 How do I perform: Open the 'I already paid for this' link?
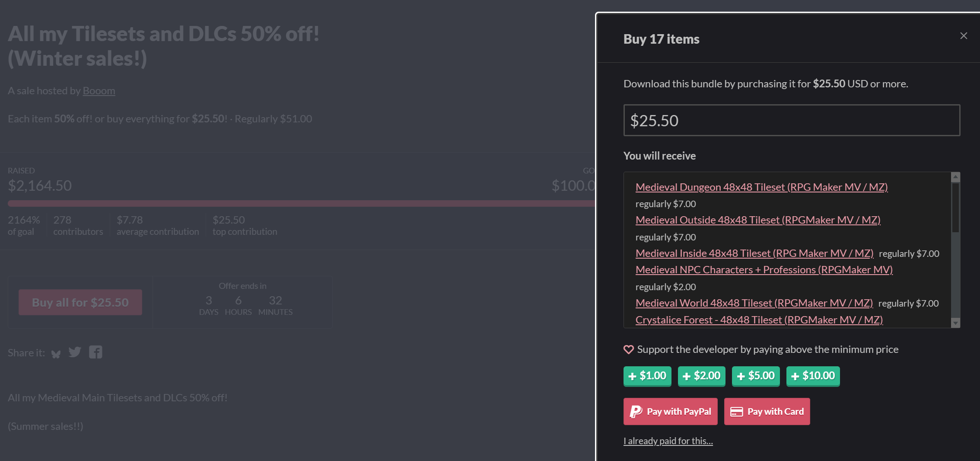point(668,441)
